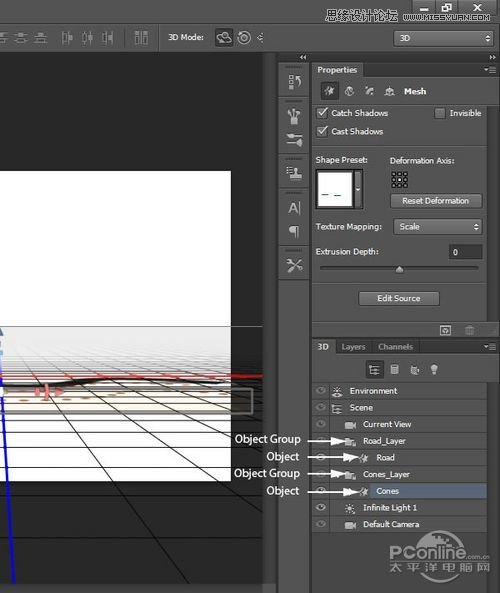The height and width of the screenshot is (593, 500).
Task: Switch to the Properties tab
Action: click(337, 70)
